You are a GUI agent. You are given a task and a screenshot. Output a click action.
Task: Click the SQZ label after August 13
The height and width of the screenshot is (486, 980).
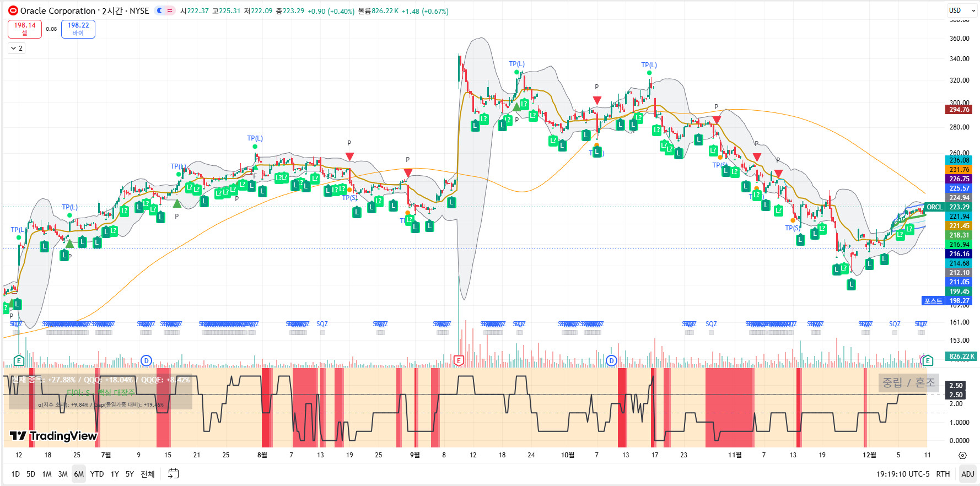coord(322,324)
